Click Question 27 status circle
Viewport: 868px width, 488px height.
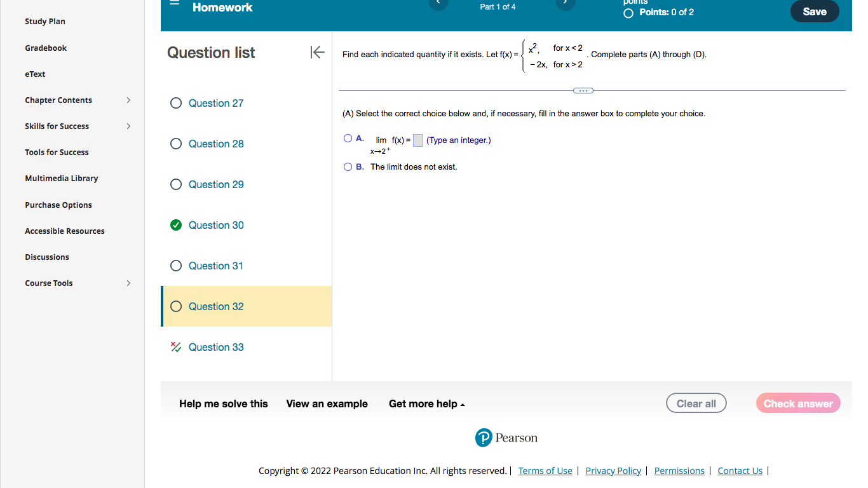176,103
